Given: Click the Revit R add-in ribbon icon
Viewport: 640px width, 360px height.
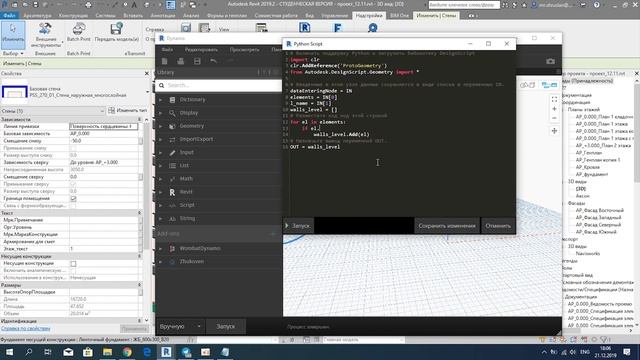Looking at the screenshot, I should pyautogui.click(x=304, y=28).
